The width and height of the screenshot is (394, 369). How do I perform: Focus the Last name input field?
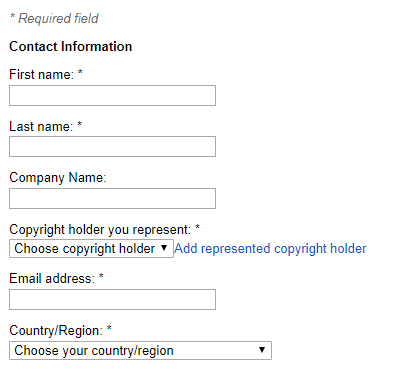112,146
